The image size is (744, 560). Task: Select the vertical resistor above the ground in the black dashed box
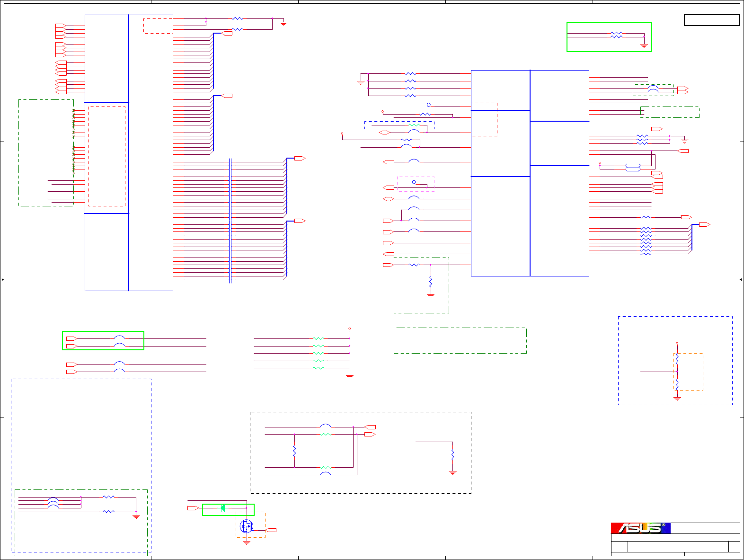pos(452,455)
